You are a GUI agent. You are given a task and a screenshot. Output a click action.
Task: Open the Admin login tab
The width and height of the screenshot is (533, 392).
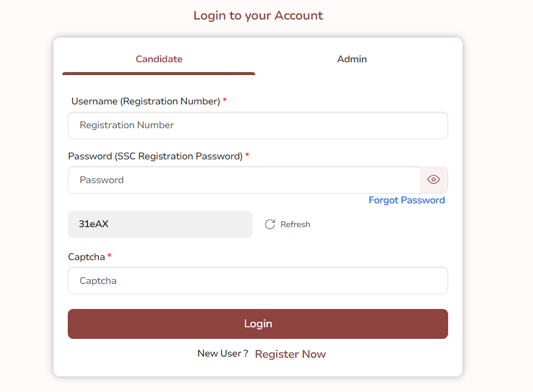click(x=352, y=59)
